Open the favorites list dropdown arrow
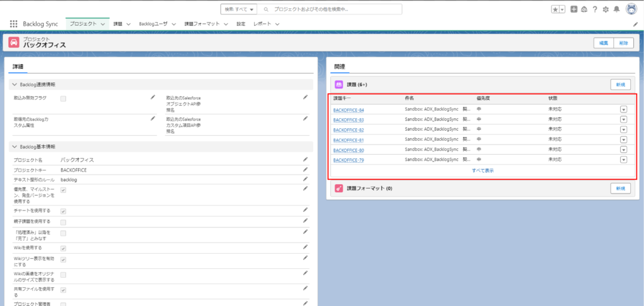The width and height of the screenshot is (644, 306). click(x=562, y=9)
